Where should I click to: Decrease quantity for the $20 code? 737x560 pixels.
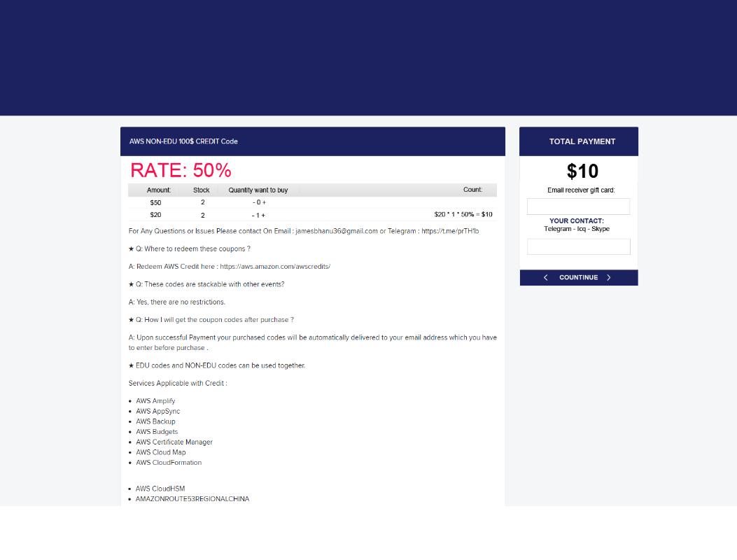(253, 215)
